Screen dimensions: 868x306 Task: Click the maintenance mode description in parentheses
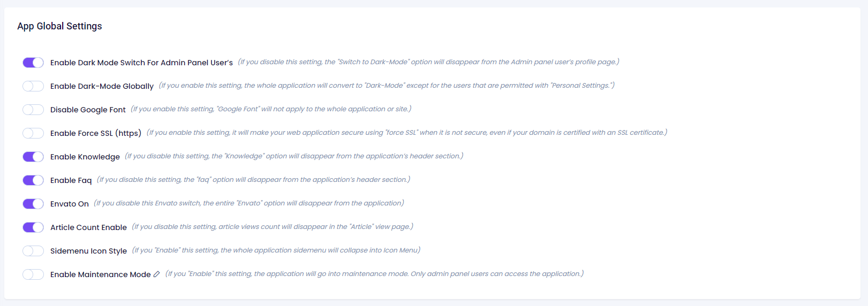pyautogui.click(x=374, y=274)
